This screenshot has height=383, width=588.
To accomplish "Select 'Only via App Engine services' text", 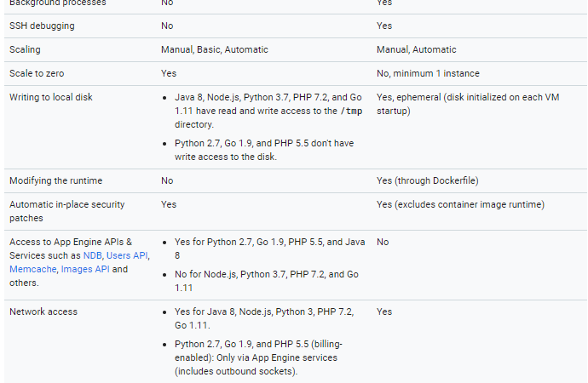I will click(277, 357).
